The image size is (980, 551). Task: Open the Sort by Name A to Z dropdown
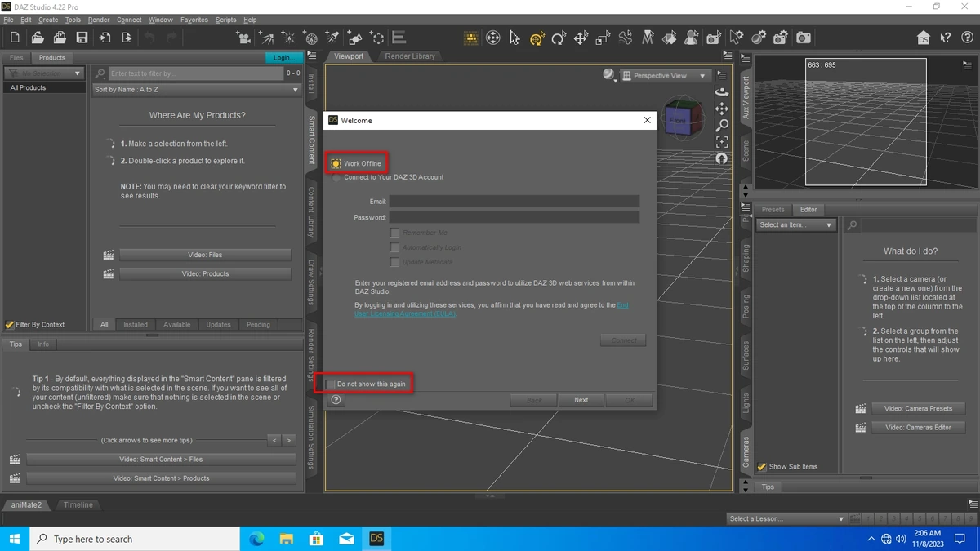[197, 90]
